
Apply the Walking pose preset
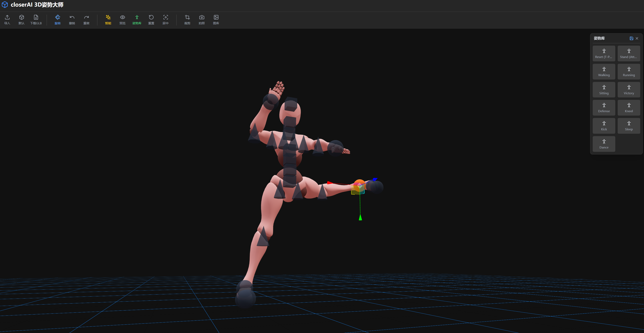pyautogui.click(x=604, y=72)
